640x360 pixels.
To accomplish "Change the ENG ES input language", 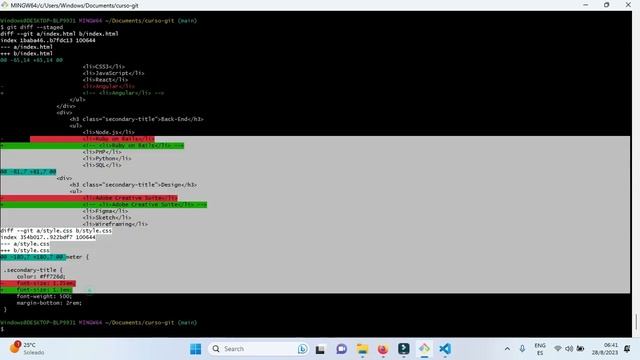I will point(540,349).
